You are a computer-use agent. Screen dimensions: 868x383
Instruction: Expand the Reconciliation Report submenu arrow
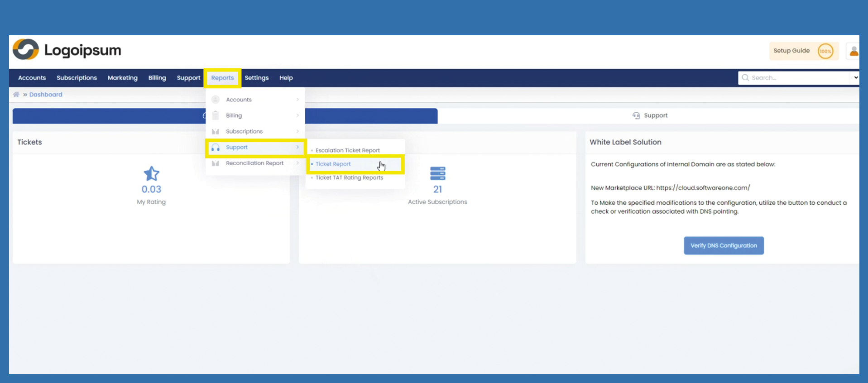297,163
